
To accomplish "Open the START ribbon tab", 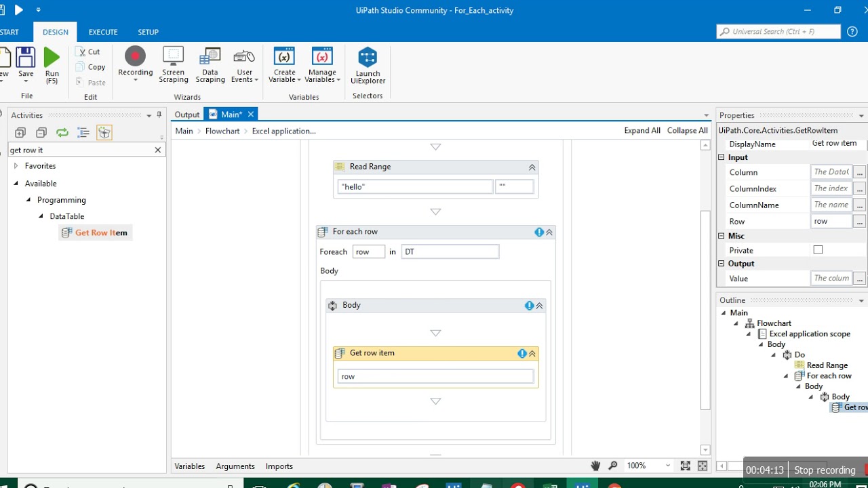I will tap(9, 32).
